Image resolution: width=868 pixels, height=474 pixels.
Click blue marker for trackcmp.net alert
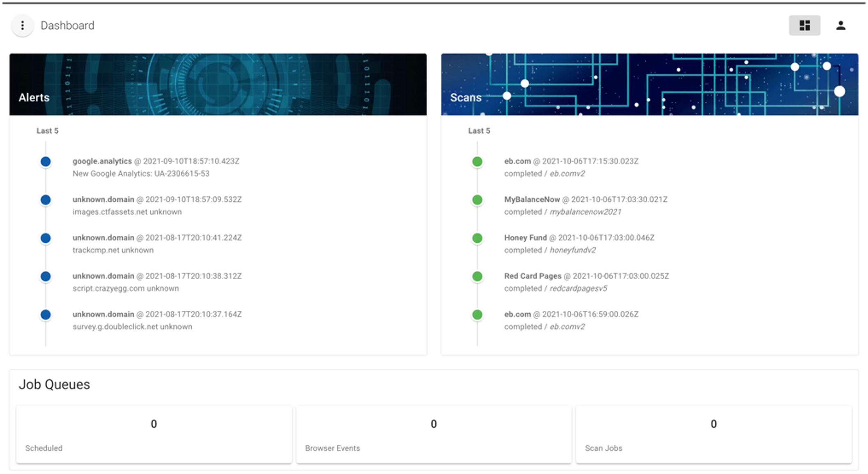(x=46, y=238)
